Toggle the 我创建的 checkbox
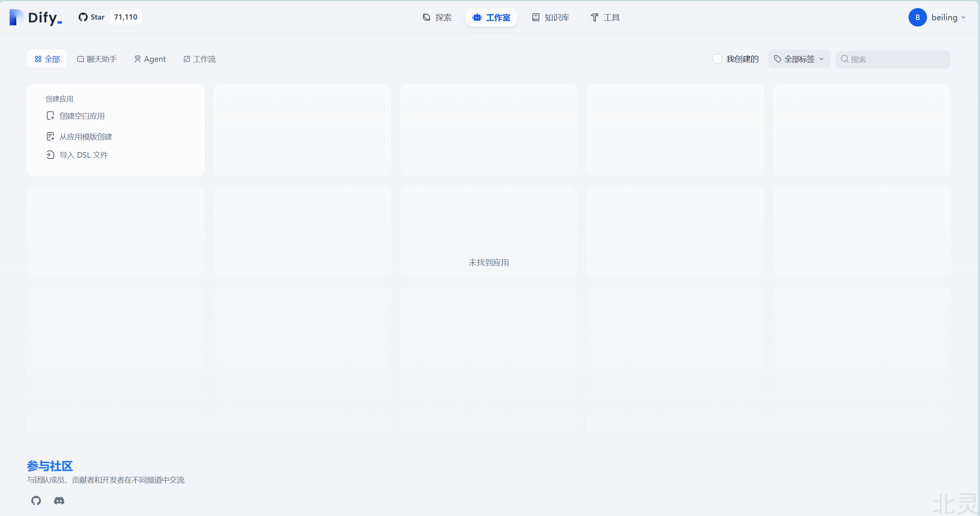The height and width of the screenshot is (516, 980). coord(717,59)
